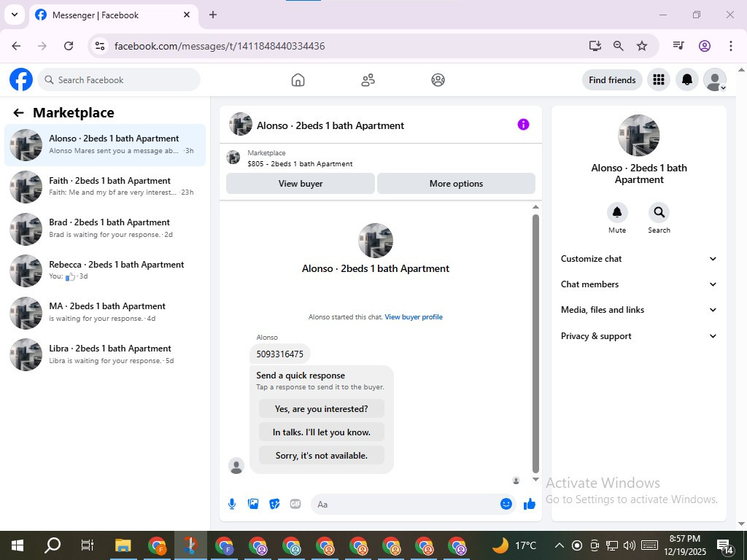This screenshot has height=560, width=747.
Task: Attach a photo with the image icon
Action: pyautogui.click(x=253, y=504)
